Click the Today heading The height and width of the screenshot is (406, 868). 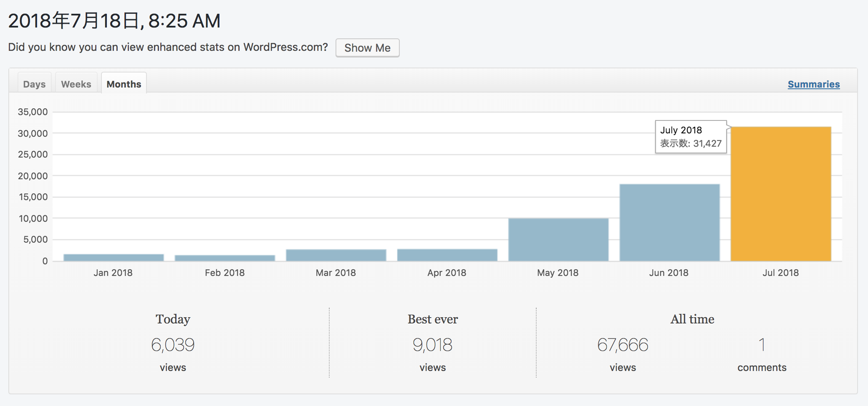click(173, 319)
